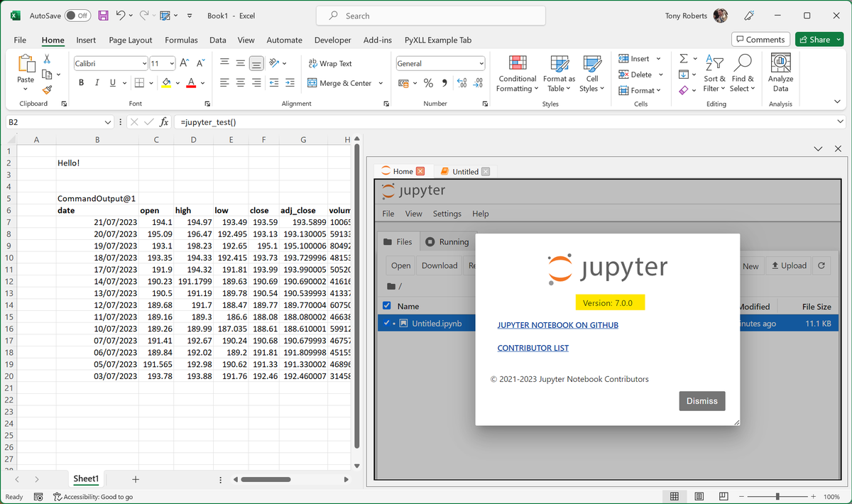Open CONTRIBUTOR LIST link
Image resolution: width=852 pixels, height=504 pixels.
pyautogui.click(x=532, y=348)
